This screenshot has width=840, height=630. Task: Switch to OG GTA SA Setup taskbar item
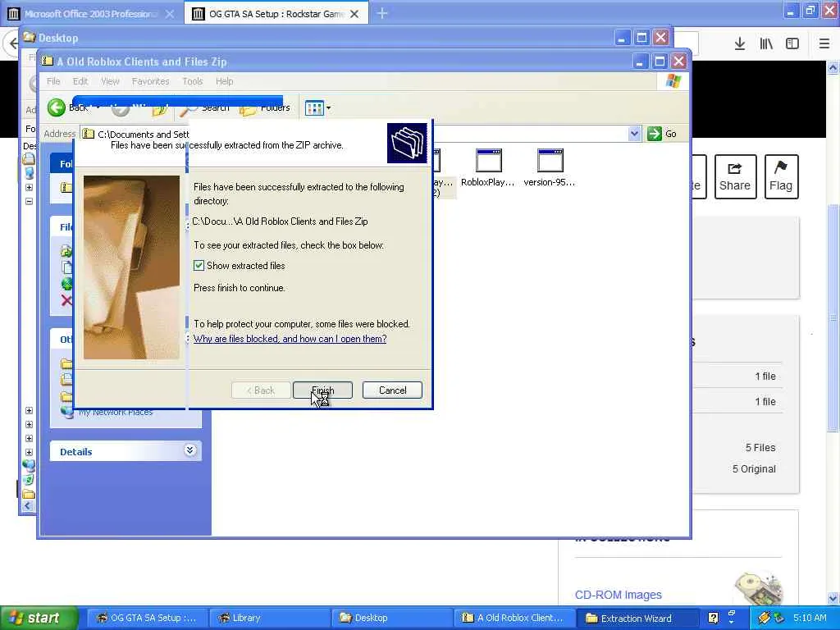146,618
